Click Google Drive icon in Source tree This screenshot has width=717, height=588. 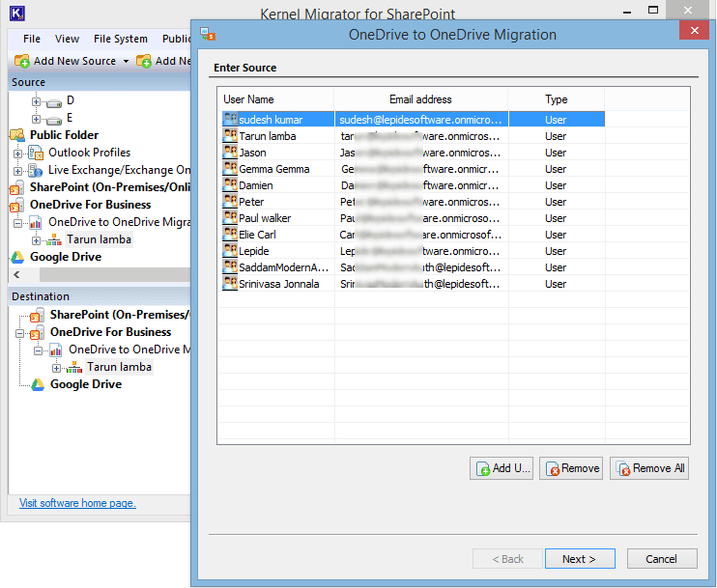click(17, 257)
